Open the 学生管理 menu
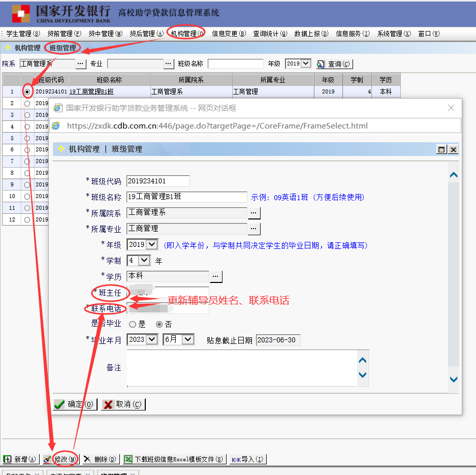 point(23,34)
